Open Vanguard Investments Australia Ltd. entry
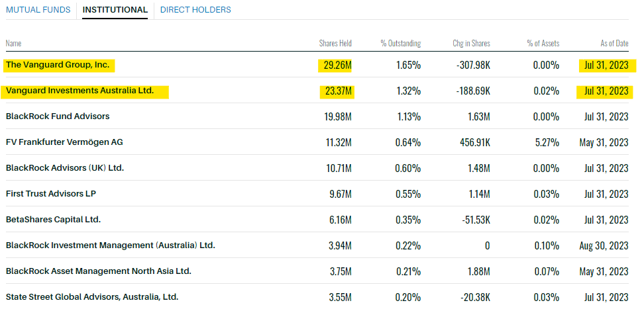This screenshot has width=644, height=309. [80, 91]
